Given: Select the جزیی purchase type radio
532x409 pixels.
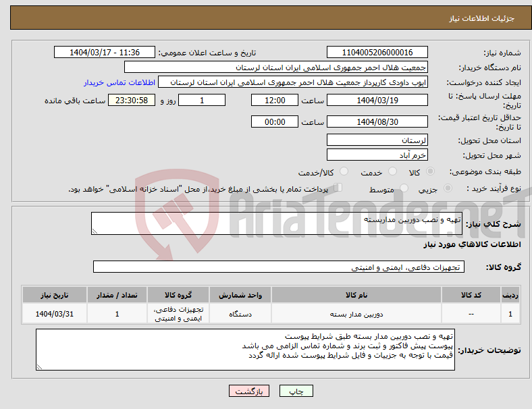Looking at the screenshot, I should click(448, 188).
